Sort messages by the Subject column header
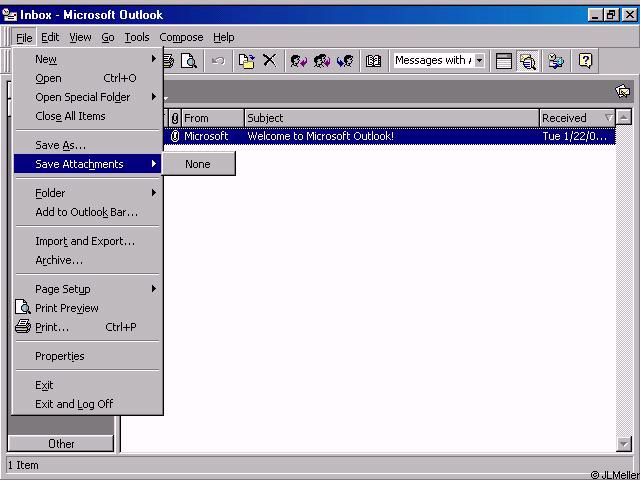This screenshot has height=480, width=640. click(x=392, y=118)
